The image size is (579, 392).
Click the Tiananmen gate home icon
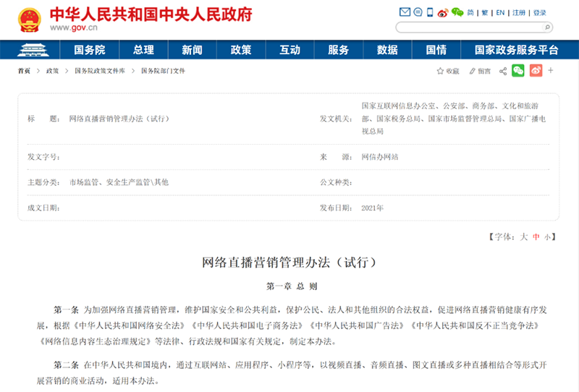33,50
